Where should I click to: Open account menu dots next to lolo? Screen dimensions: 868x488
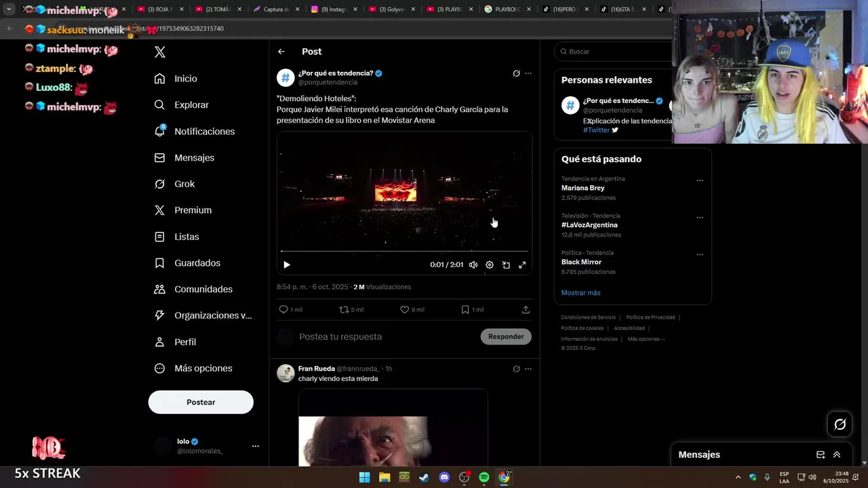(256, 446)
